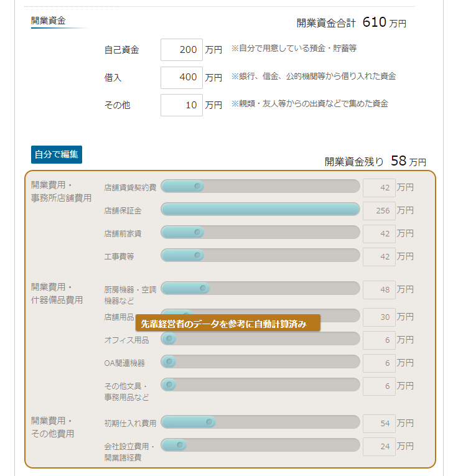Click the 店舗前家賃 slider knob

pos(197,232)
